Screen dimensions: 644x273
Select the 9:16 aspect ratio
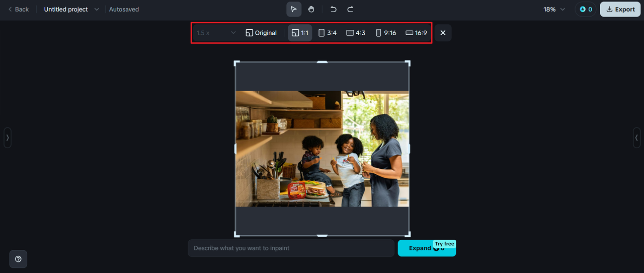[x=386, y=33]
